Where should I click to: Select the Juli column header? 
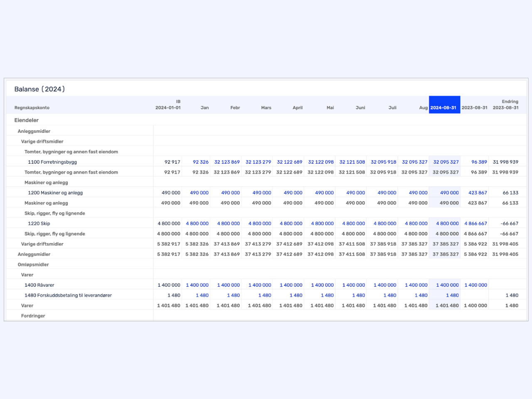[x=392, y=108]
